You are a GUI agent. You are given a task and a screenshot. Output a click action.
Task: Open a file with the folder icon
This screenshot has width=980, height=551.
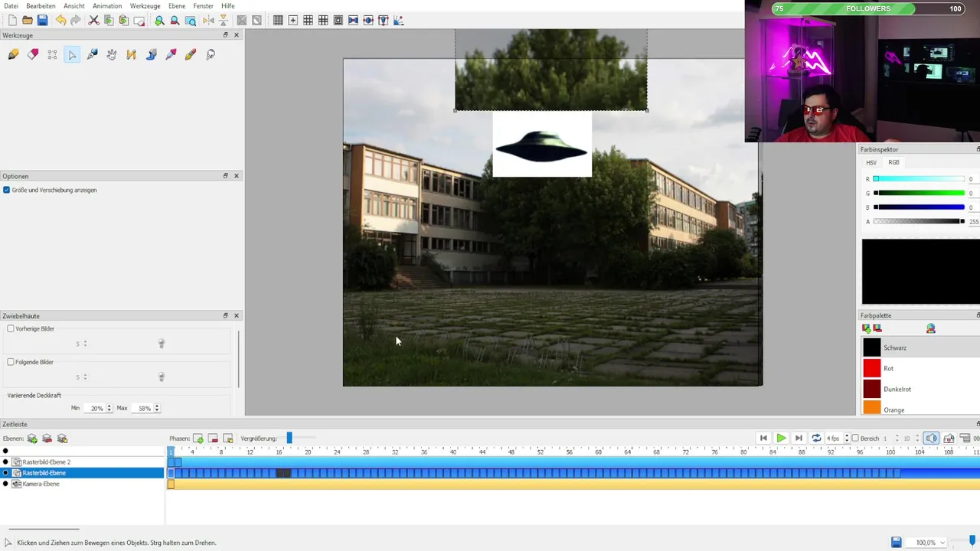click(x=28, y=21)
